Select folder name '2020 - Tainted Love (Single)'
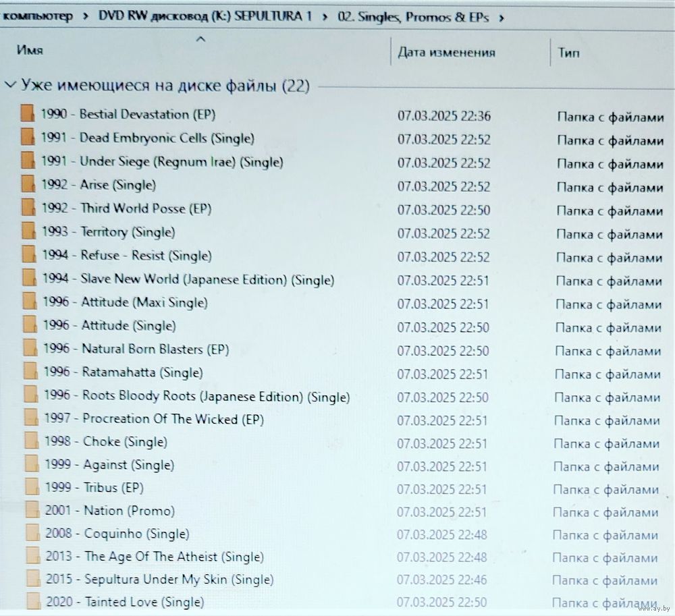 pos(126,602)
